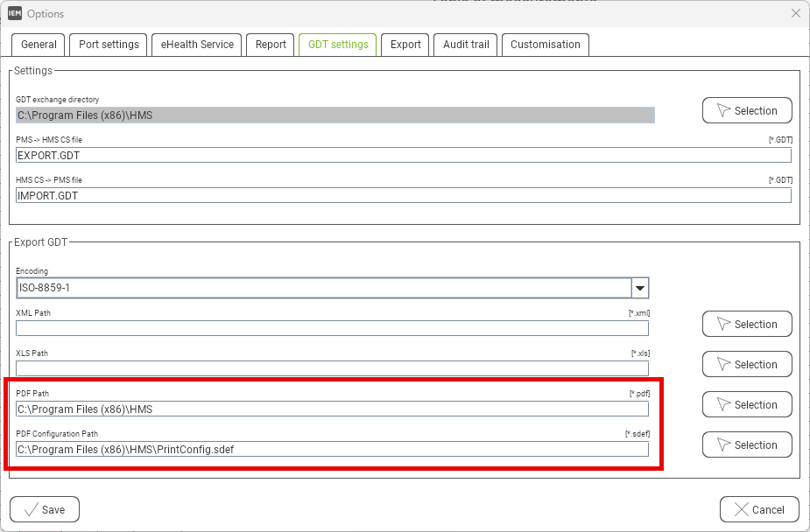Click the PMS -> HMS CS file field
This screenshot has width=810, height=532.
[403, 156]
